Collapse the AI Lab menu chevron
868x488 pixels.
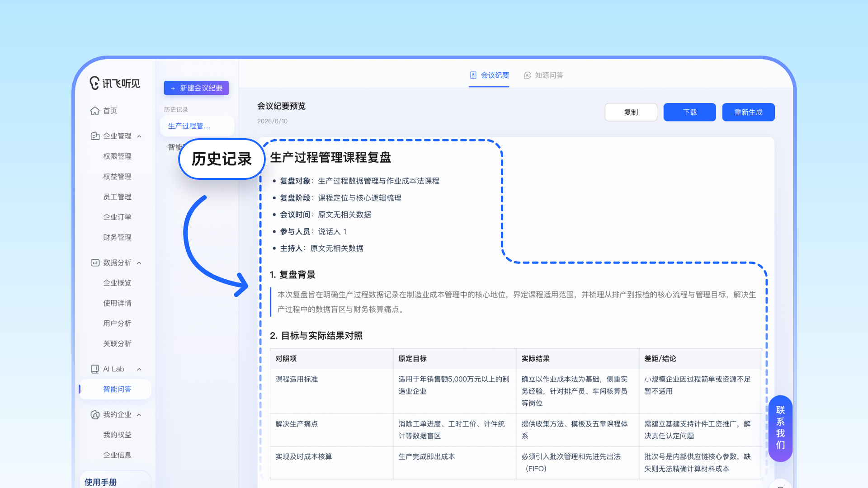[x=139, y=370]
